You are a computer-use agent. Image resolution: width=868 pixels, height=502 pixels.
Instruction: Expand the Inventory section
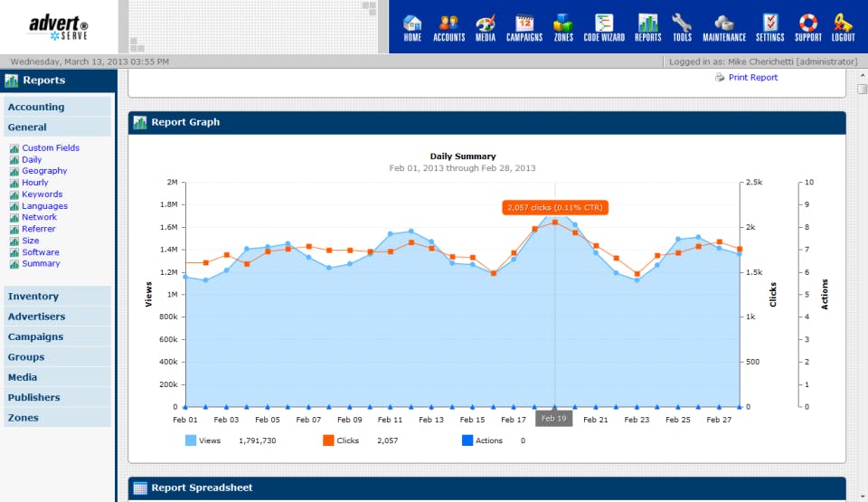pyautogui.click(x=58, y=297)
